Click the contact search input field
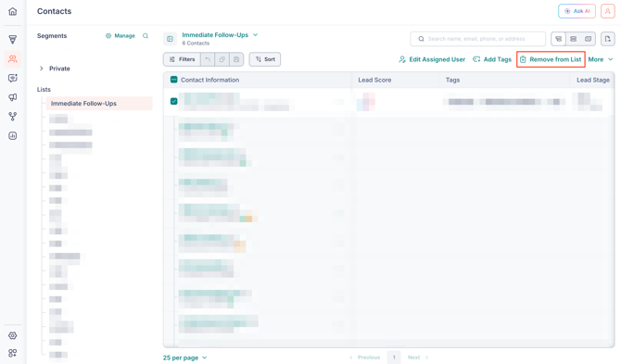The image size is (621, 364). [477, 39]
